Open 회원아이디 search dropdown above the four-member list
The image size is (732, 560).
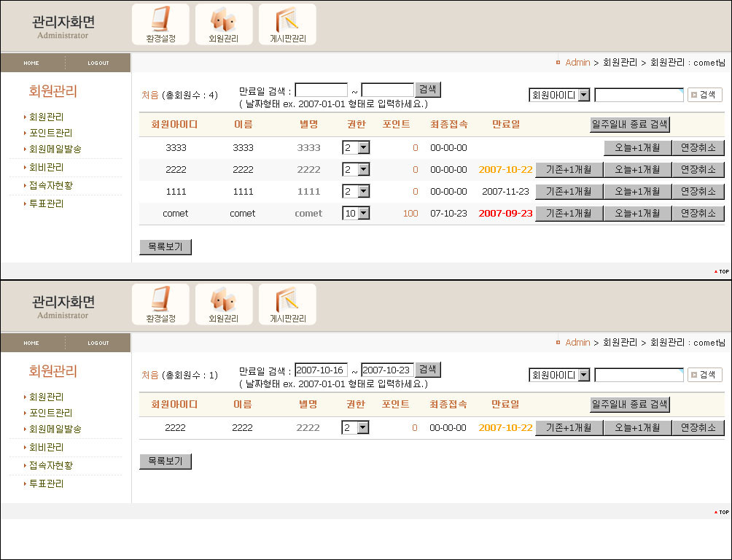559,95
